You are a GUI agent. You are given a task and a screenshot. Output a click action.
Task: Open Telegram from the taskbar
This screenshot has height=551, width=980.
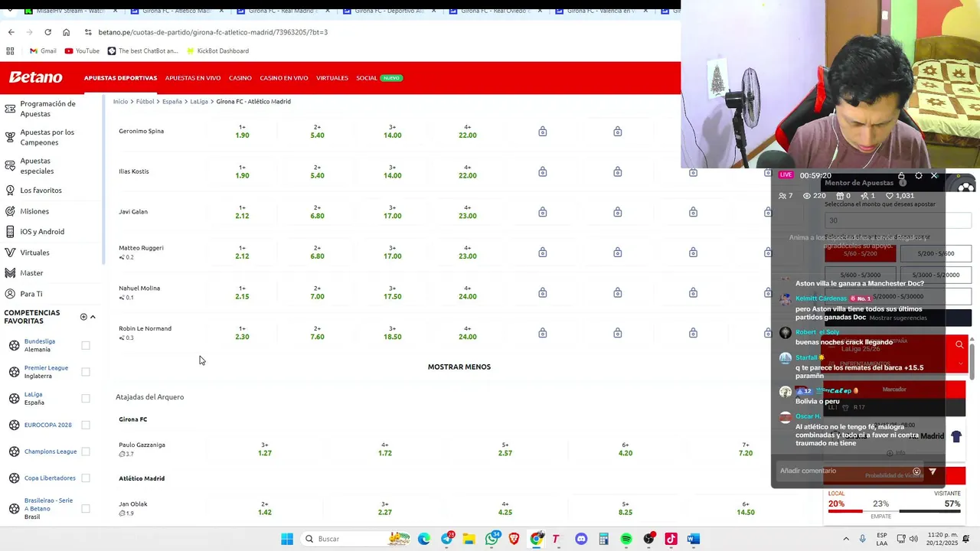[446, 539]
